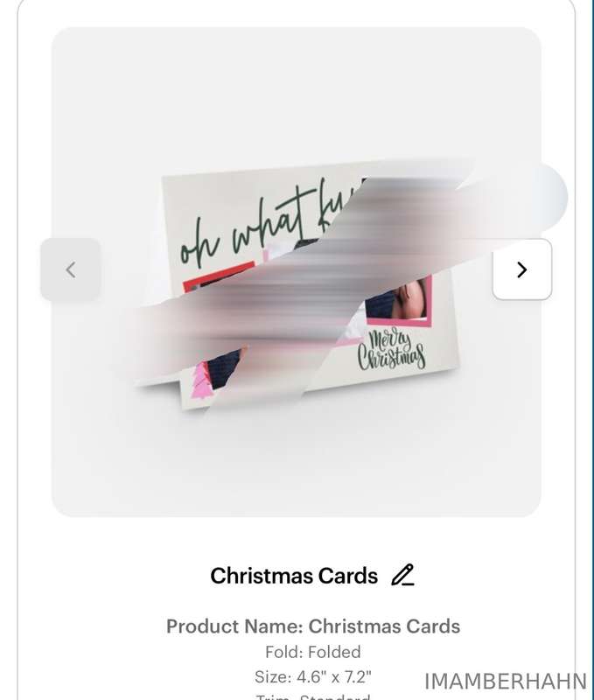Click the Product Name: Christmas Cards line

pyautogui.click(x=313, y=626)
